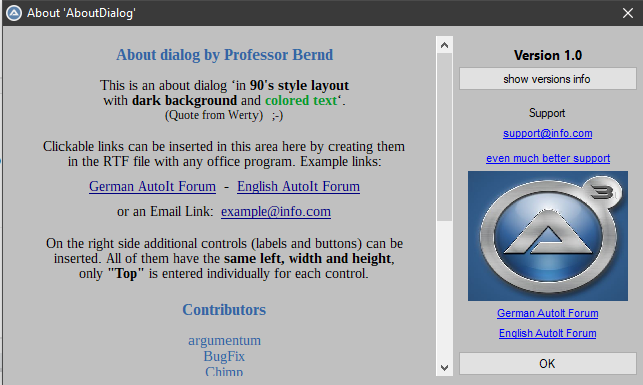The height and width of the screenshot is (385, 643).
Task: Click the contributor name 'argumentum'
Action: [x=224, y=340]
